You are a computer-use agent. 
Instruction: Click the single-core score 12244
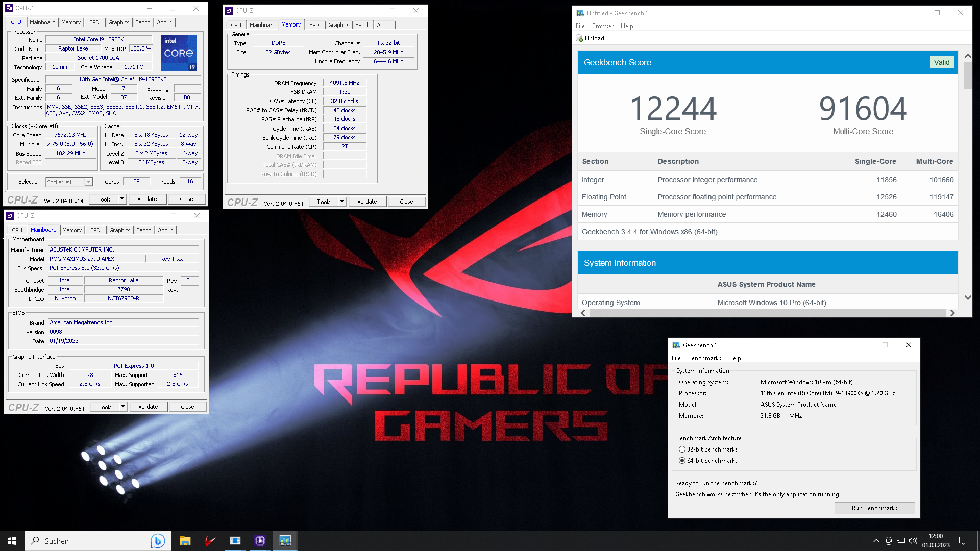(673, 109)
